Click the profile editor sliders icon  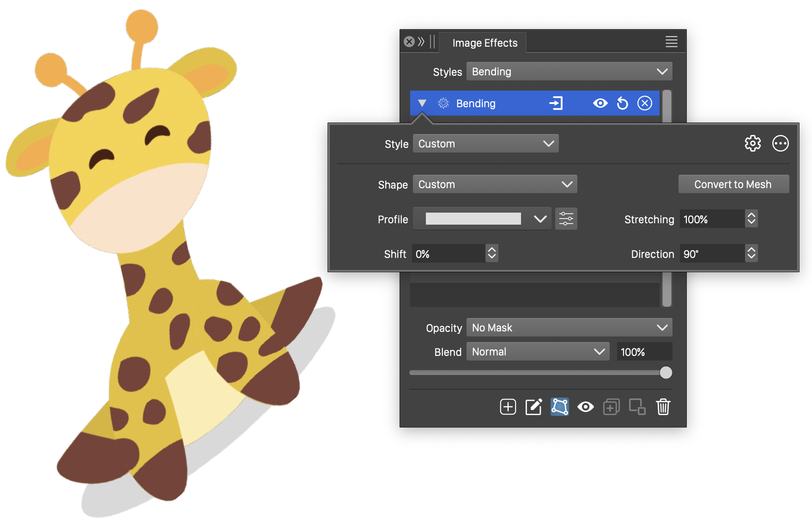tap(566, 219)
